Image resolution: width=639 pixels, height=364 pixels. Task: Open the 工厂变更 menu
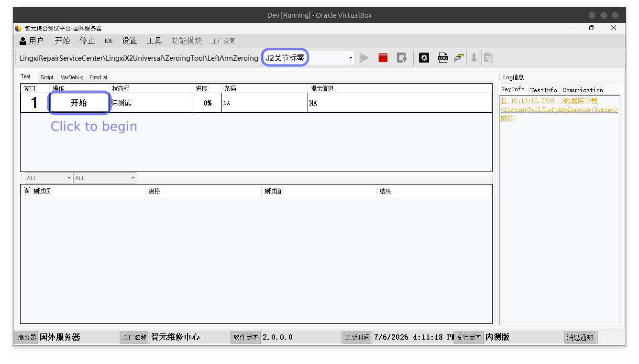[x=223, y=41]
